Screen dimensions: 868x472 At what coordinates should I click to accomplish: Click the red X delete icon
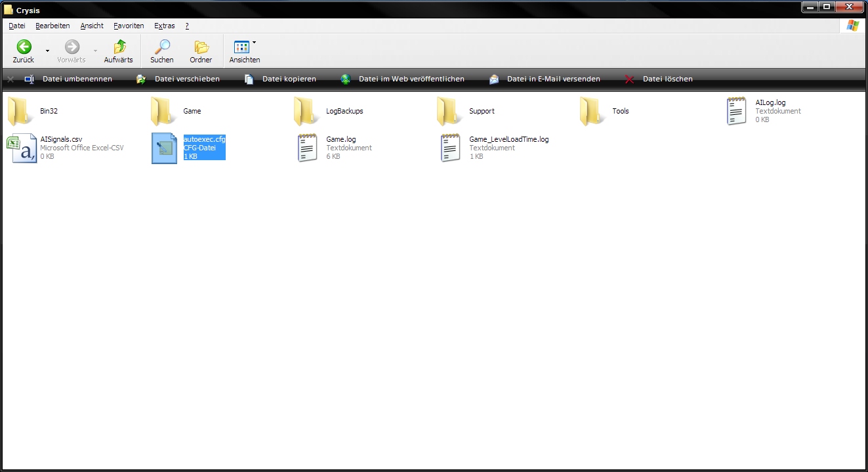[x=629, y=79]
